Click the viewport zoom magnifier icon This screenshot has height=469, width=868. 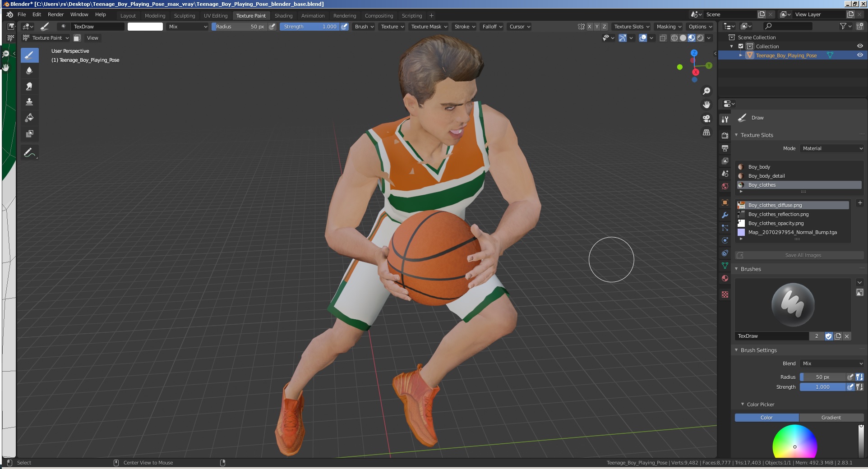point(706,91)
